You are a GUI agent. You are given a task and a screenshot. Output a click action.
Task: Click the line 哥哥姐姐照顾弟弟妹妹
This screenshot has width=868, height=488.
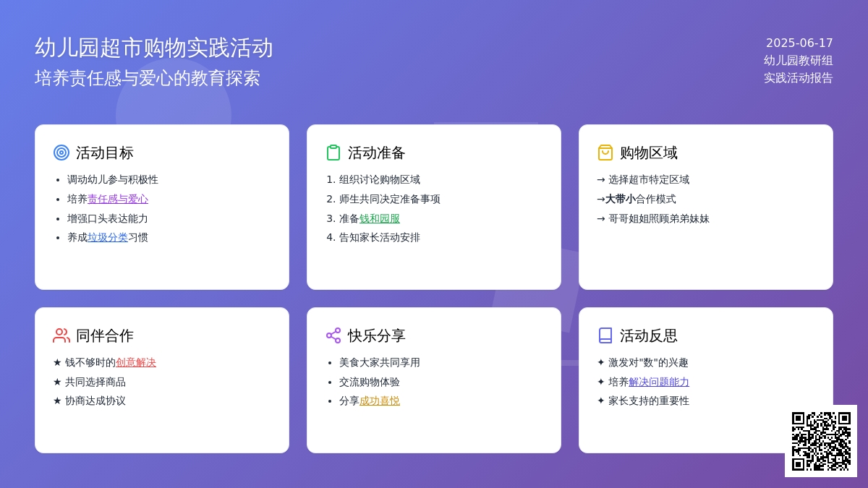point(653,218)
